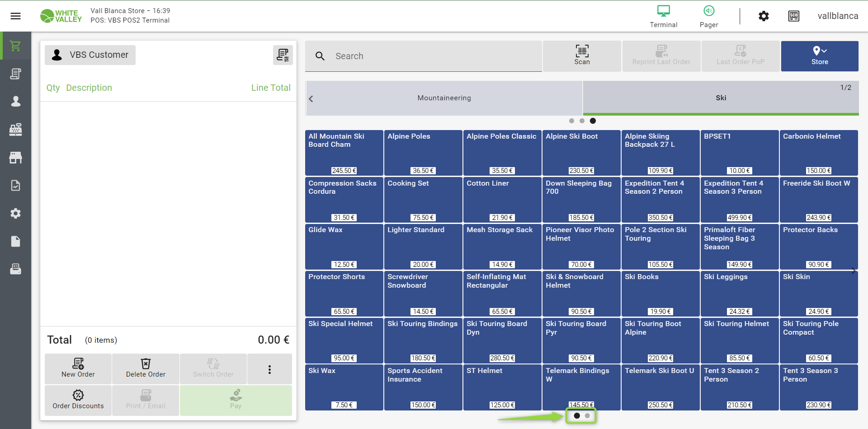Open the hamburger main menu
Image resolution: width=868 pixels, height=429 pixels.
15,16
